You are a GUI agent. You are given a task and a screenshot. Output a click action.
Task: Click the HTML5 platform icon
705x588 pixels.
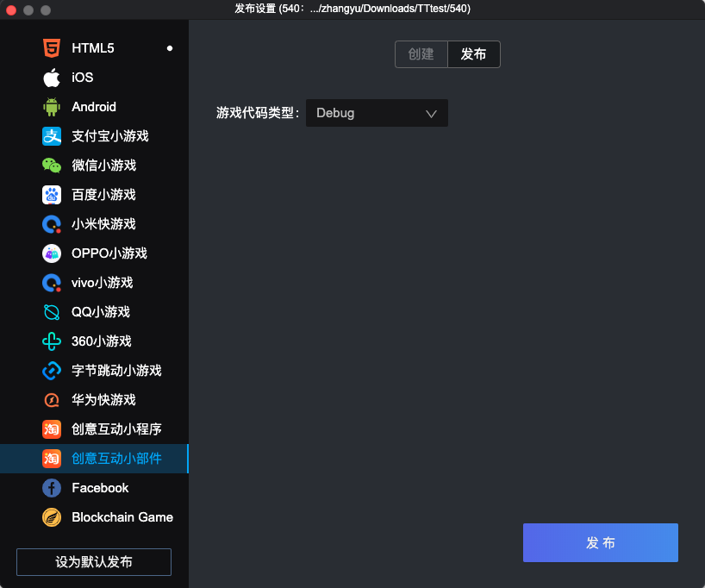(x=52, y=48)
